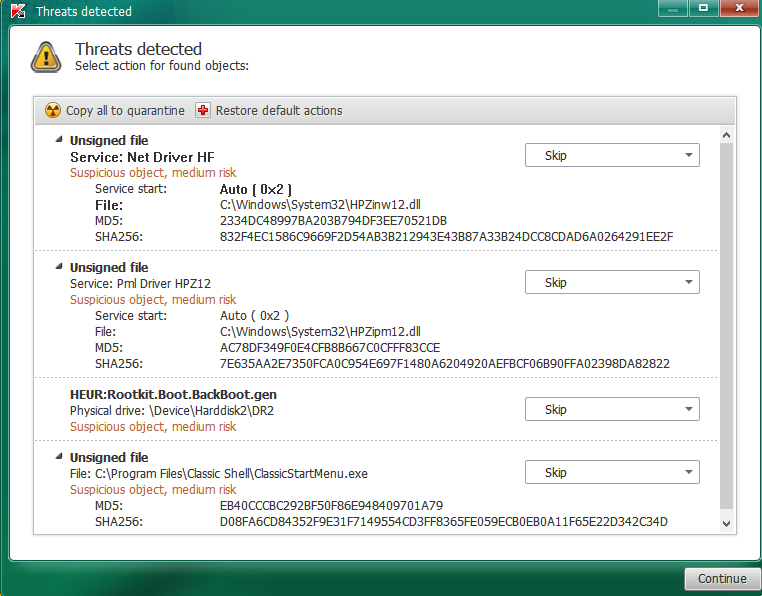Collapse the ClassicStartMenu.exe threat entry
762x596 pixels.
(59, 457)
